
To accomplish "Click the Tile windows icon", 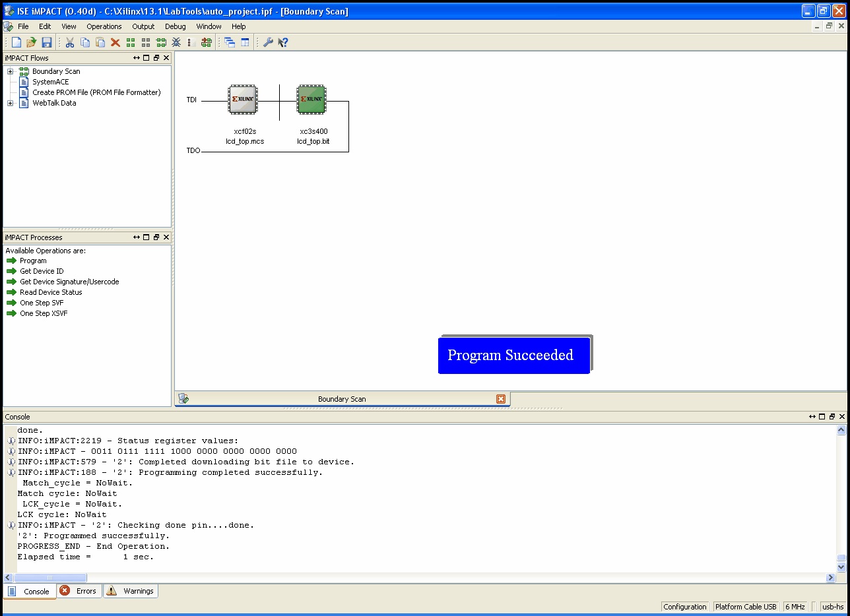I will coord(245,42).
